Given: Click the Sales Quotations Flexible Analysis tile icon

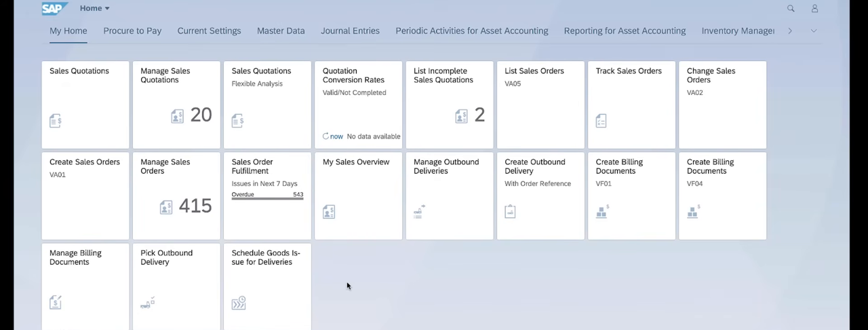Looking at the screenshot, I should [237, 121].
